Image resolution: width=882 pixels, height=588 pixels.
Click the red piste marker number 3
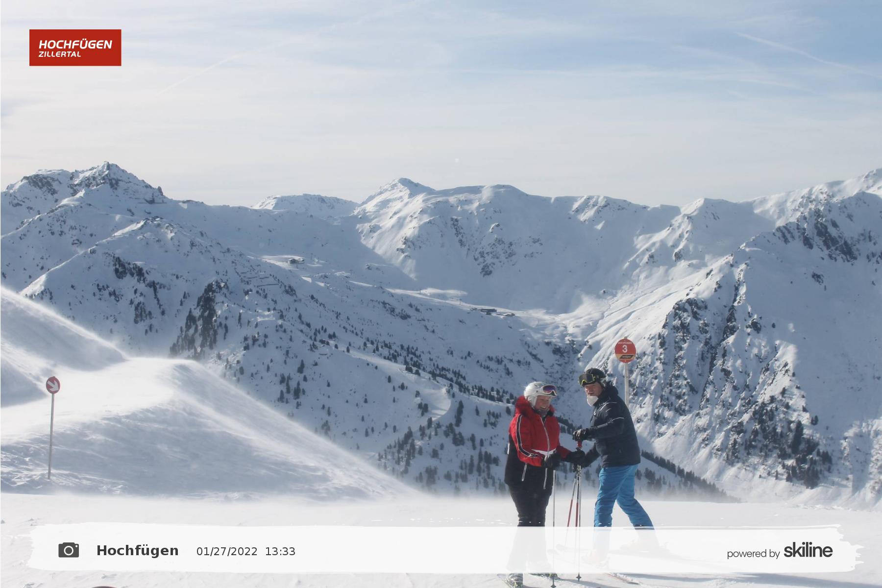coord(625,350)
